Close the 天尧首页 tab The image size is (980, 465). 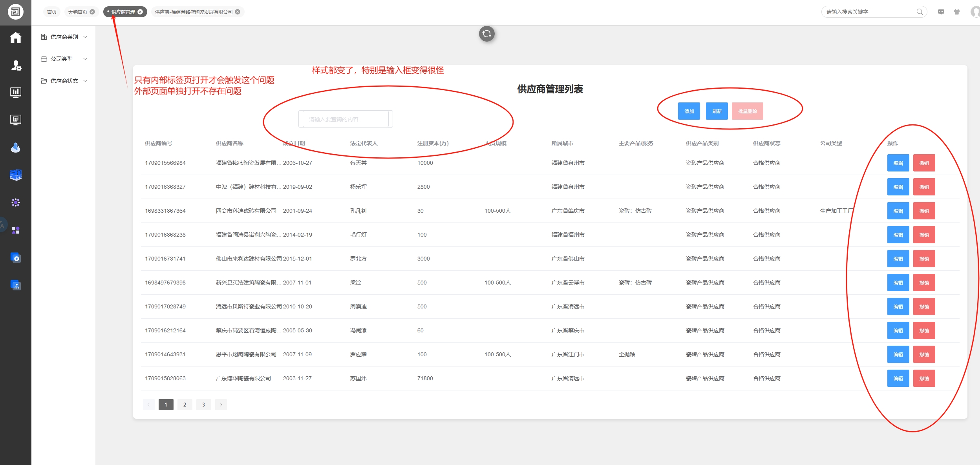pos(92,12)
